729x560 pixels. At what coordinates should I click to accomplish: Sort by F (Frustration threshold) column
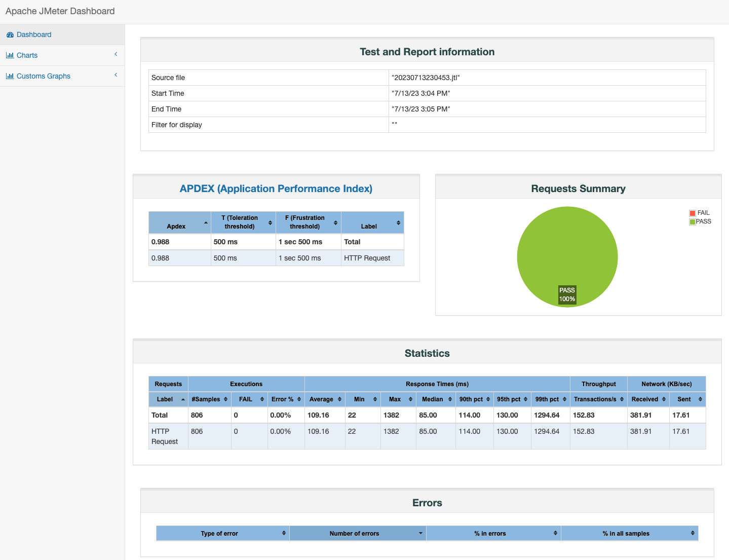[309, 222]
